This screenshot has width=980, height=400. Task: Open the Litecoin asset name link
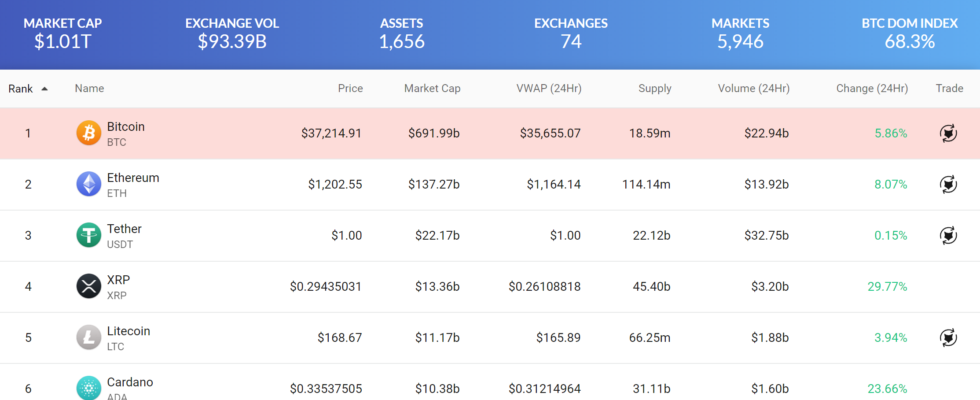128,331
